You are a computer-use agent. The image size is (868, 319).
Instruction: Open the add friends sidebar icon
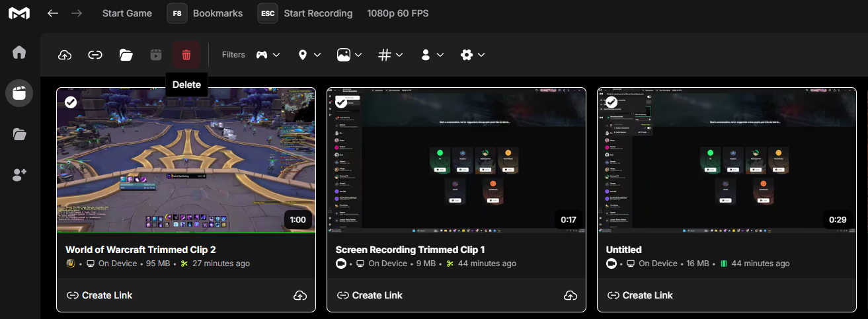point(19,175)
